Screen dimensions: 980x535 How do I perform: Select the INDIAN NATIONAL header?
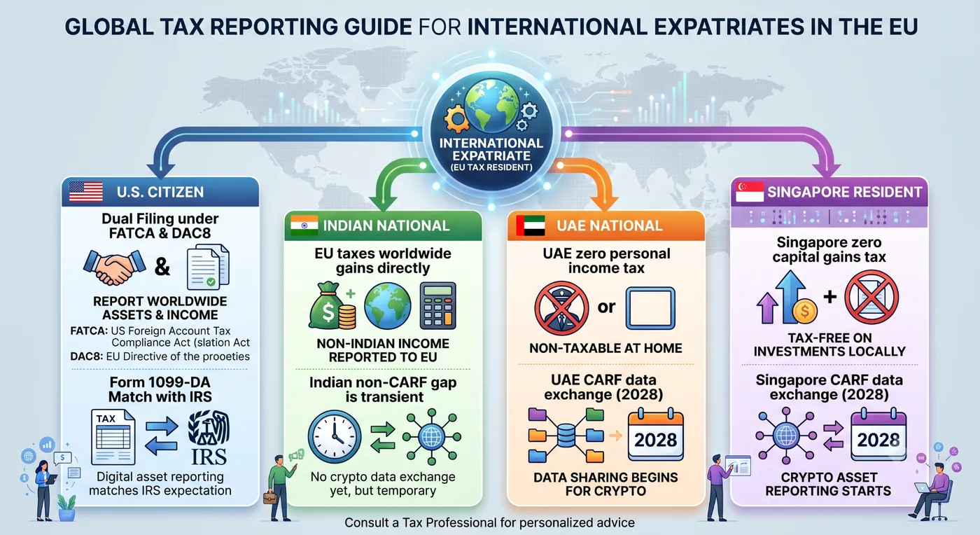coord(383,225)
